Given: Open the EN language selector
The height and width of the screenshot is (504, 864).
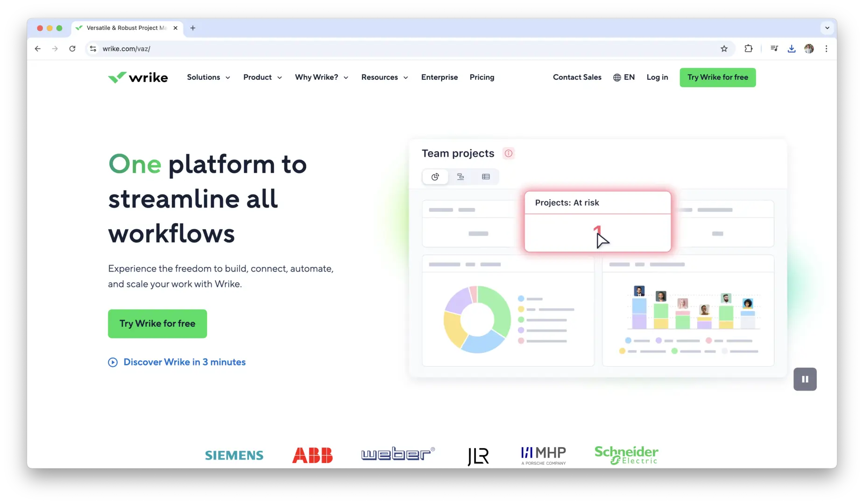Looking at the screenshot, I should point(623,77).
